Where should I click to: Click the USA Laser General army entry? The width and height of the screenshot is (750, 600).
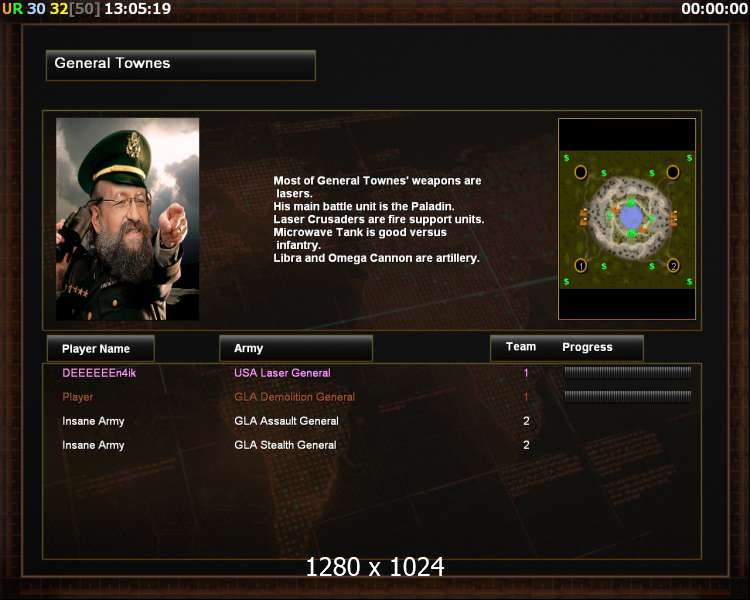click(282, 373)
